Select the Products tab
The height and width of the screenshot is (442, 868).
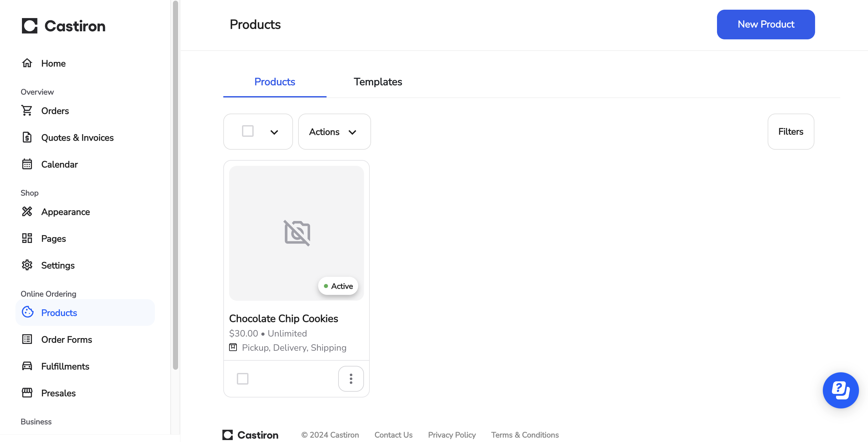pyautogui.click(x=275, y=82)
